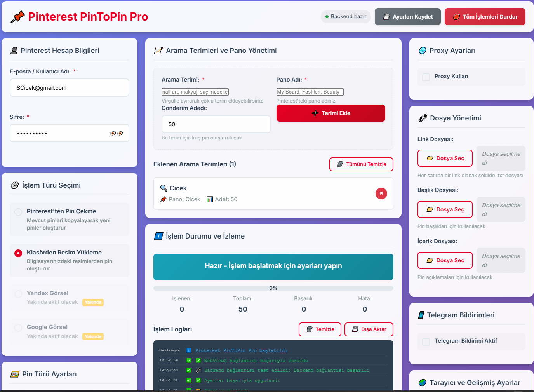The width and height of the screenshot is (534, 392).
Task: Remove the Cicek search term with red X
Action: (x=381, y=193)
